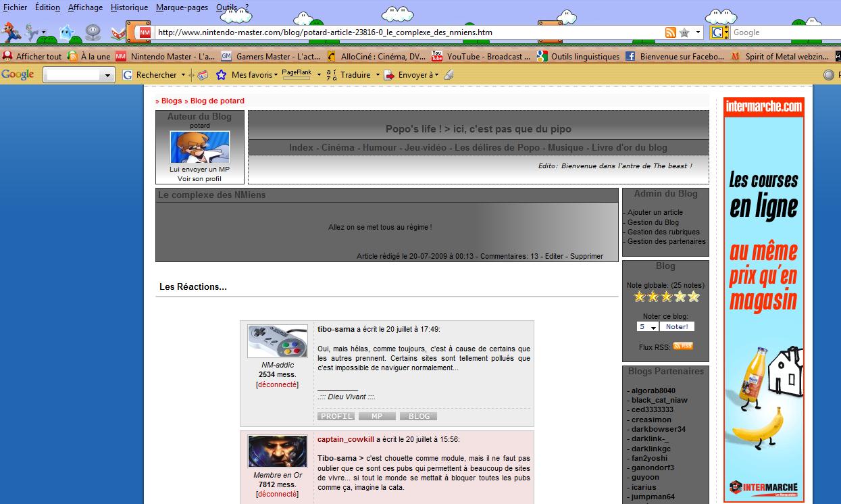The width and height of the screenshot is (841, 504).
Task: Click the Supprimer article link
Action: click(586, 256)
